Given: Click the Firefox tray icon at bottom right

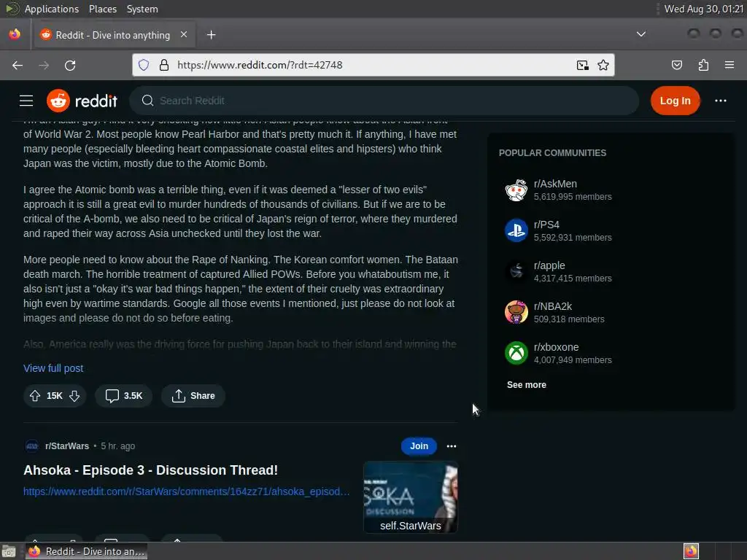Looking at the screenshot, I should pyautogui.click(x=691, y=551).
